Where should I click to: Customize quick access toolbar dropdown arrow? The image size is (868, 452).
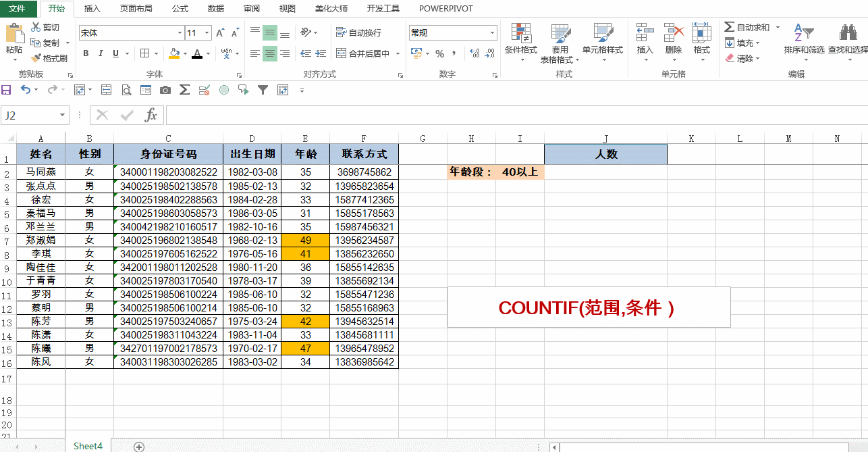[302, 90]
